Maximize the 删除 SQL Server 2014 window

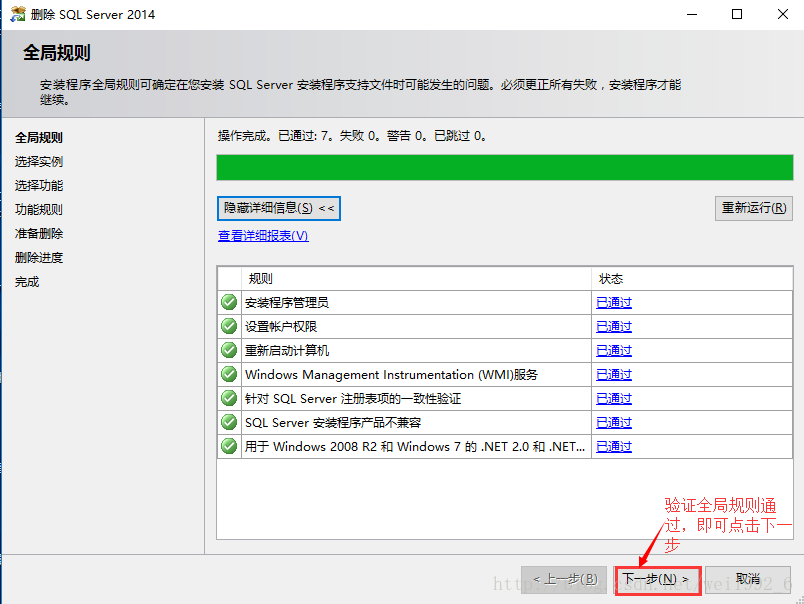coord(737,14)
